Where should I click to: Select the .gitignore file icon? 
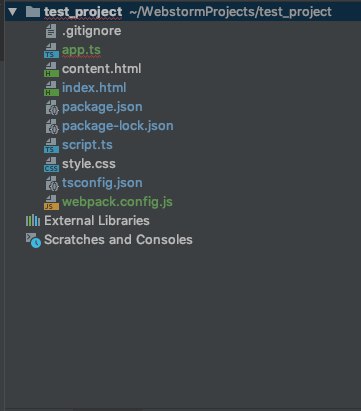[51, 31]
